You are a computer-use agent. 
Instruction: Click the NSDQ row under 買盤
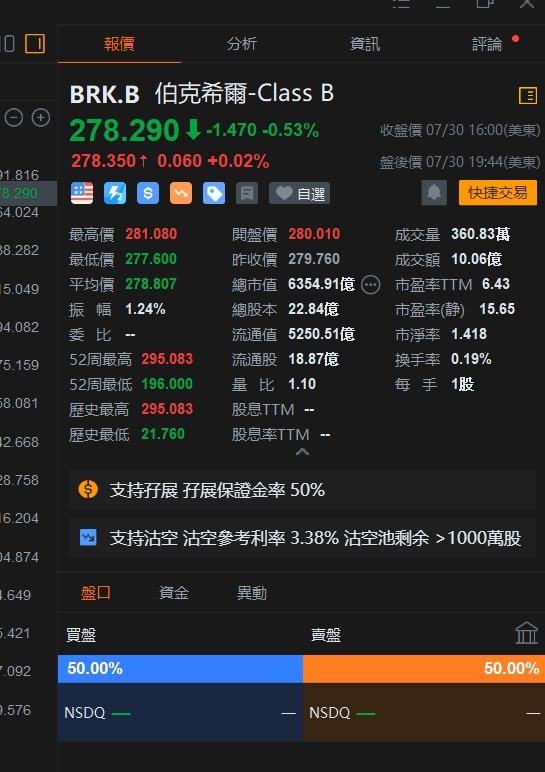(x=180, y=712)
